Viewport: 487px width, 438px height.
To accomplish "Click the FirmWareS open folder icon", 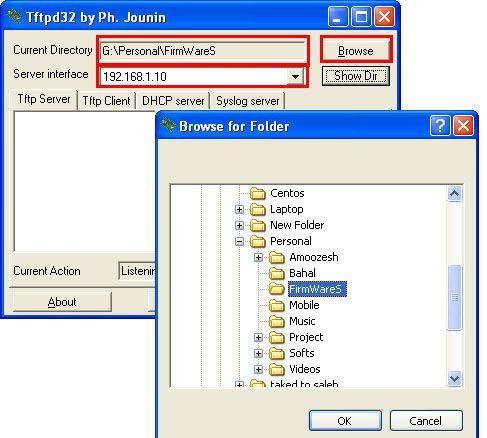I will (277, 289).
